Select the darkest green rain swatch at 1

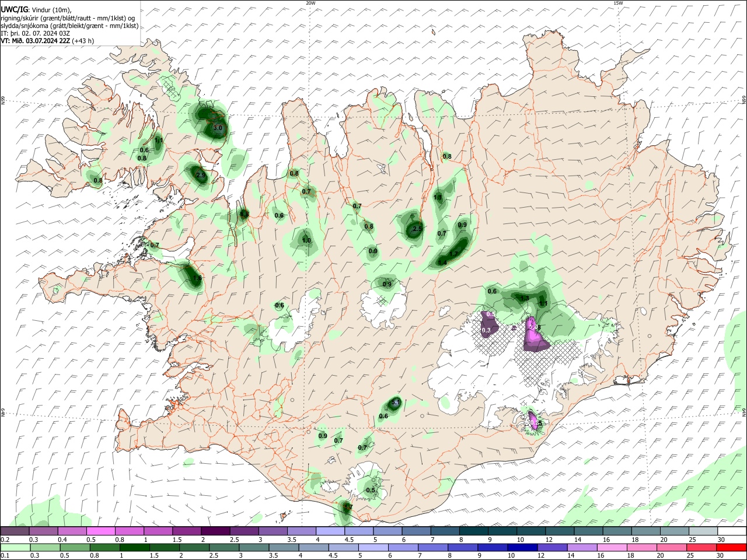pyautogui.click(x=134, y=547)
